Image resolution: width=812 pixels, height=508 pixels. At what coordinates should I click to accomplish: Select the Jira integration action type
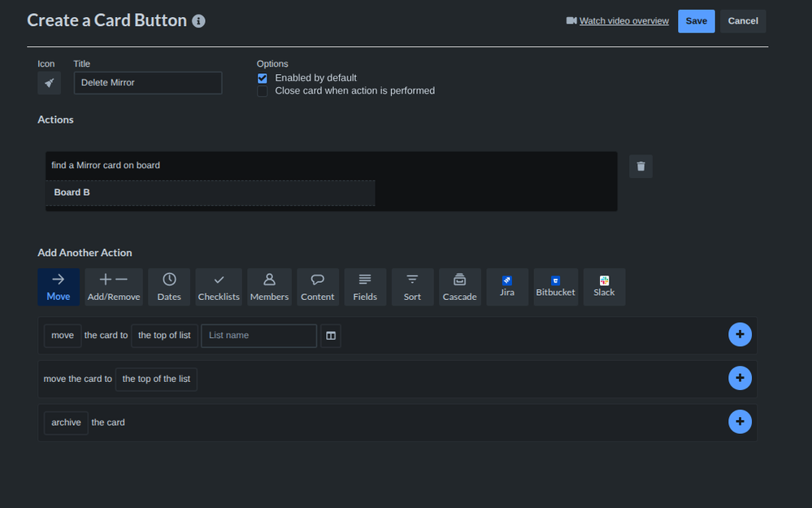point(506,286)
